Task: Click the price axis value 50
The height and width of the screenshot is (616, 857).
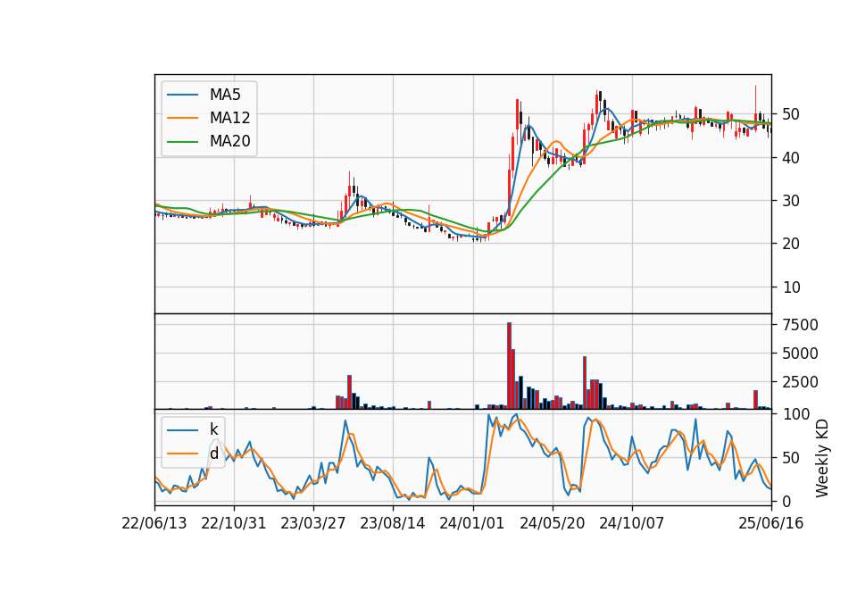Action: [791, 114]
